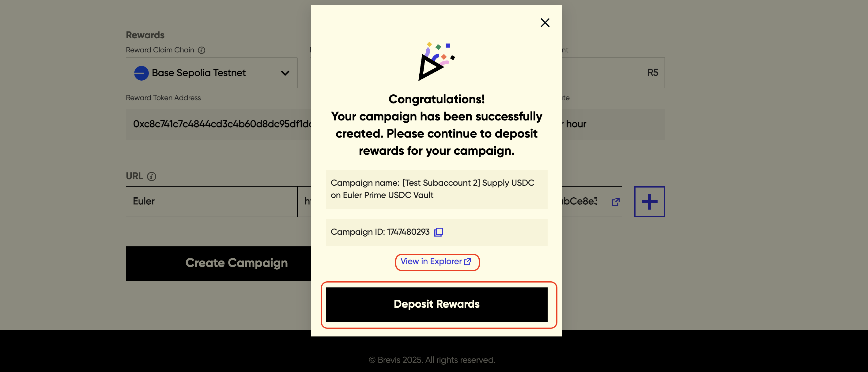
Task: Click the reward rate field showing hour
Action: 613,124
